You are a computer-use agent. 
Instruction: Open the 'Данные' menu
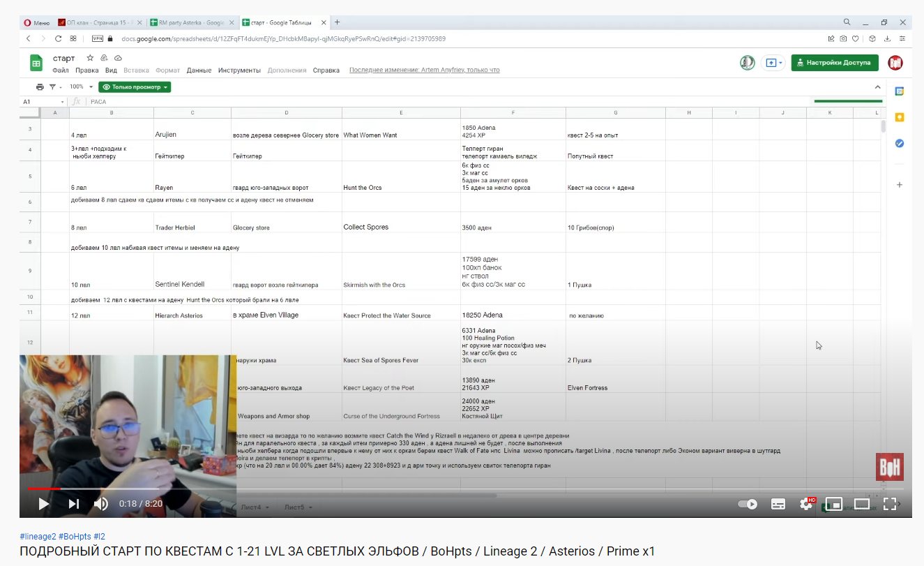[x=199, y=70]
